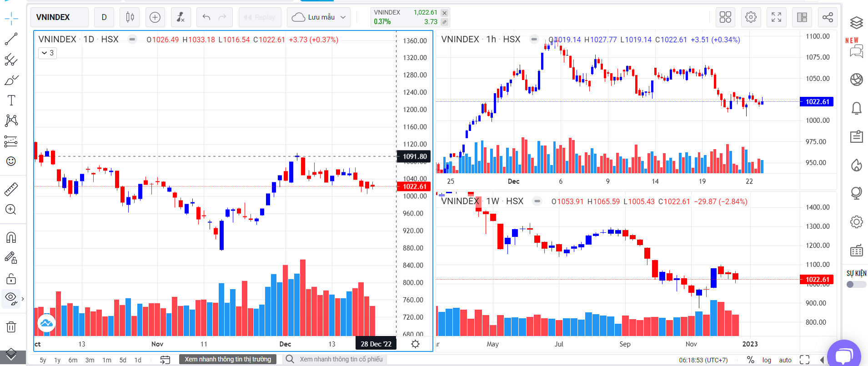Select the ruler measure tool
Screen dimensions: 868x366
pyautogui.click(x=11, y=189)
